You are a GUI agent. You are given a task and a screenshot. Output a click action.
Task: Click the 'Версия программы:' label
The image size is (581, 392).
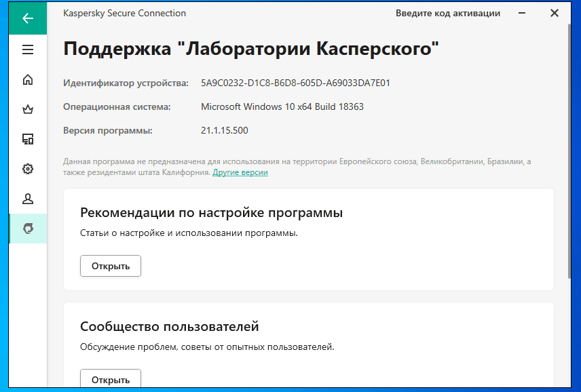click(107, 130)
